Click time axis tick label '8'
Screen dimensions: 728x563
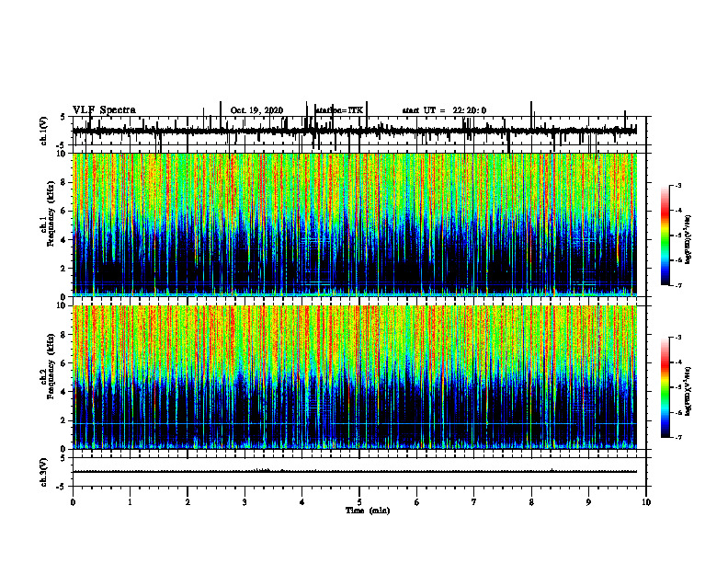point(531,502)
